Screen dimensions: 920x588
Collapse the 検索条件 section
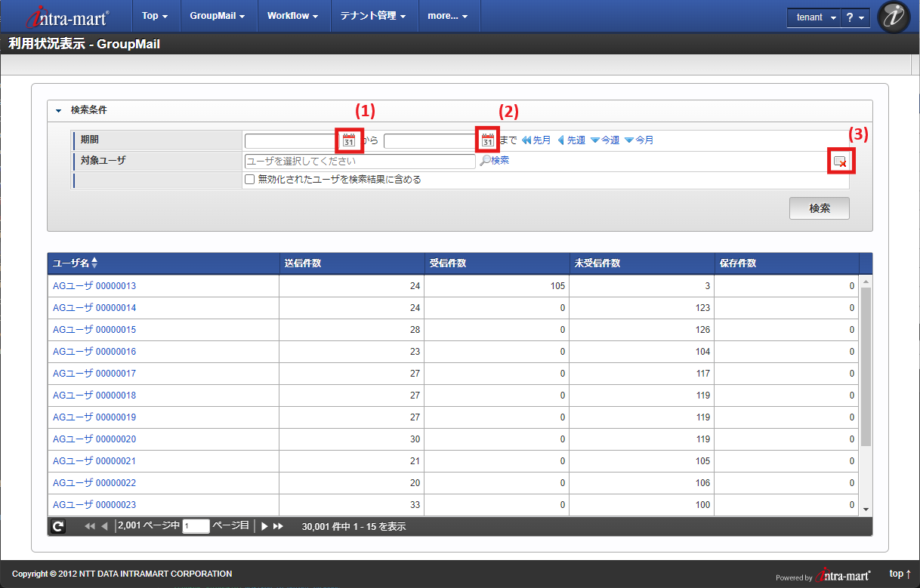(x=58, y=110)
